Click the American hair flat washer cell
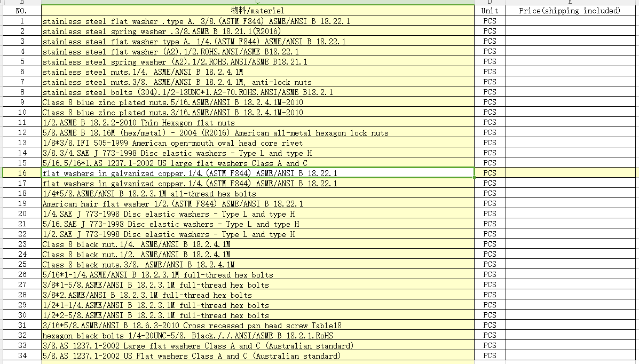639x364 pixels. click(258, 204)
